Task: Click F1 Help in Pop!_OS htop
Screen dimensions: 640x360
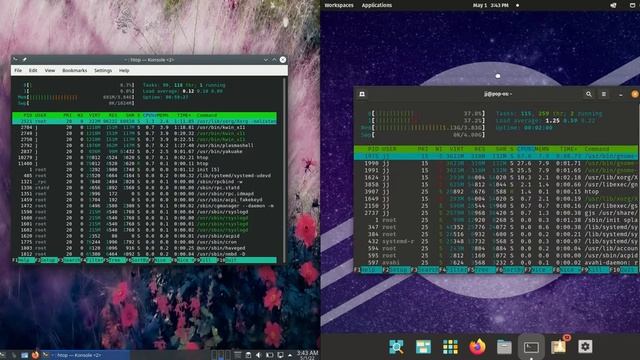Action: [368, 270]
